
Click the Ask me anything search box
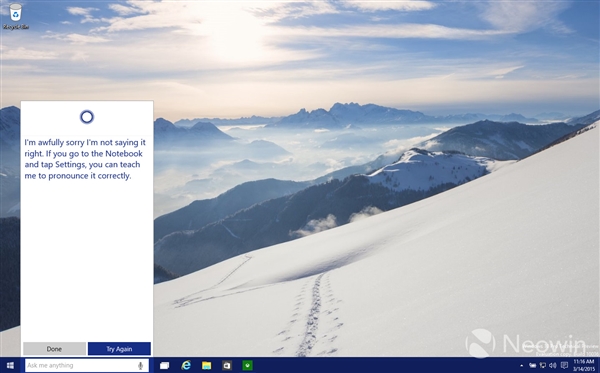[x=86, y=365]
